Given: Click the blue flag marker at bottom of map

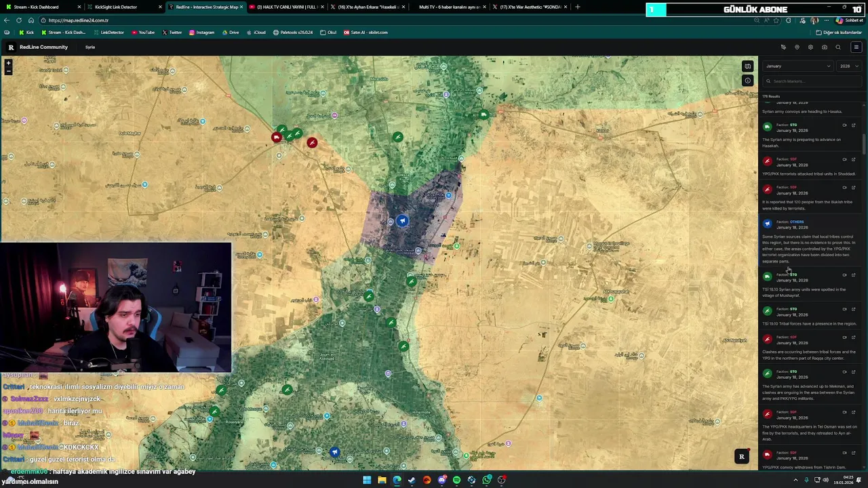Looking at the screenshot, I should tap(334, 452).
